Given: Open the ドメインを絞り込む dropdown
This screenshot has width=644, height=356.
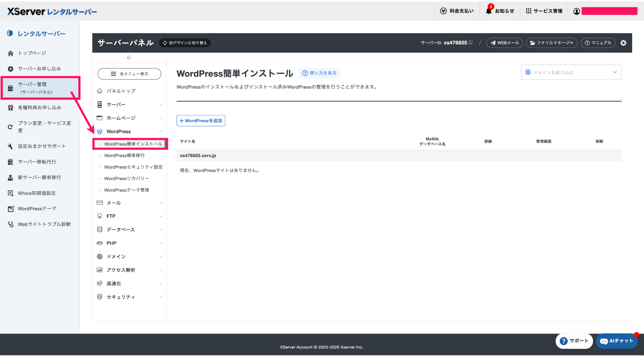Looking at the screenshot, I should click(571, 72).
